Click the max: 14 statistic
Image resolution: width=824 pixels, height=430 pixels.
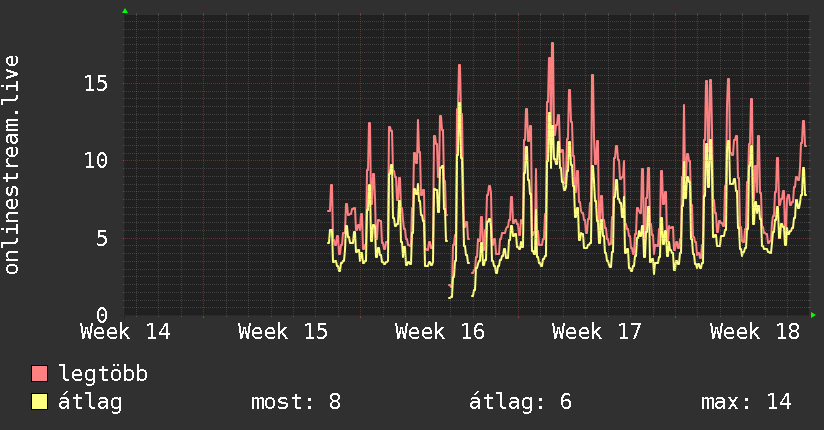click(x=746, y=402)
